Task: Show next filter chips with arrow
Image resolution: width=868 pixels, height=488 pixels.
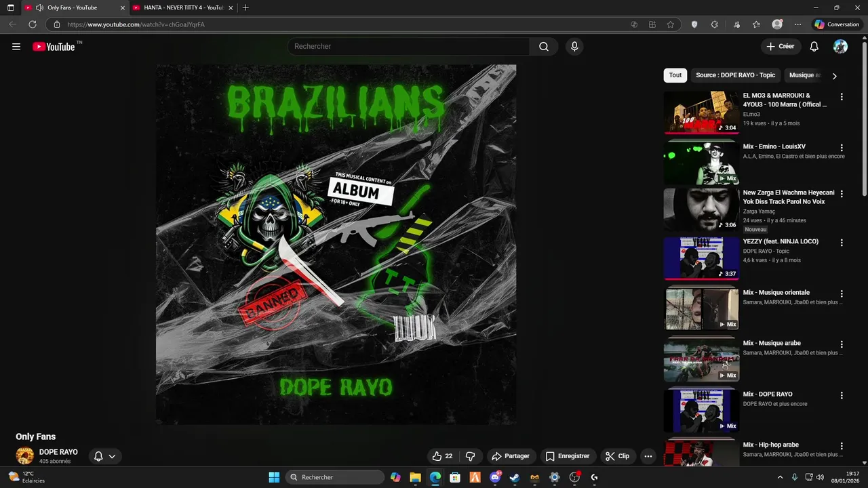Action: point(834,76)
